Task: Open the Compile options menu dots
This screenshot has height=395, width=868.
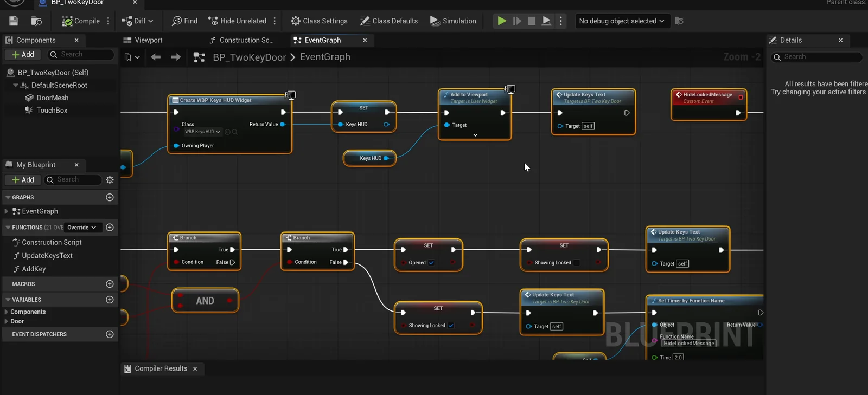Action: pyautogui.click(x=108, y=21)
